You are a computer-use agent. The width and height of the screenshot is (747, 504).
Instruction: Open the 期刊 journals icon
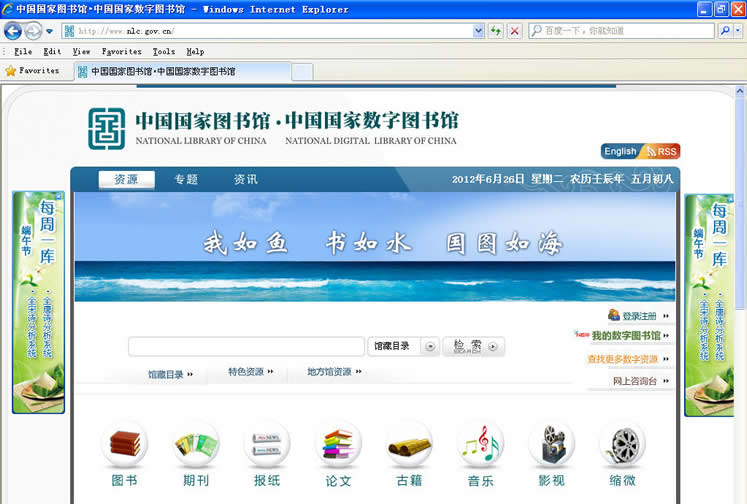coord(196,444)
